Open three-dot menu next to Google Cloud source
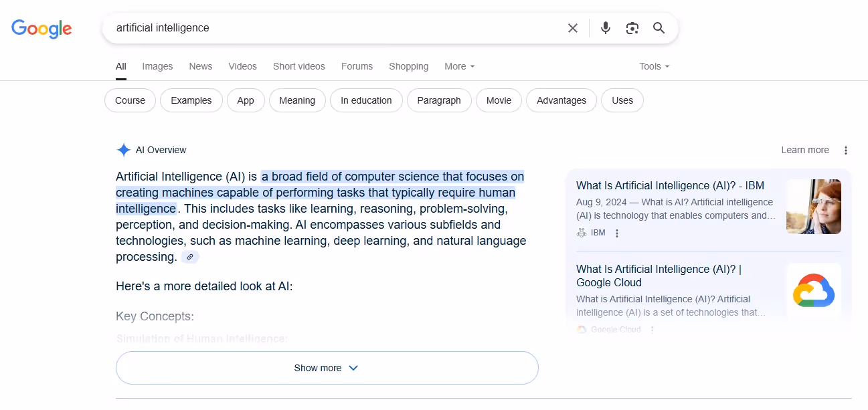 653,330
